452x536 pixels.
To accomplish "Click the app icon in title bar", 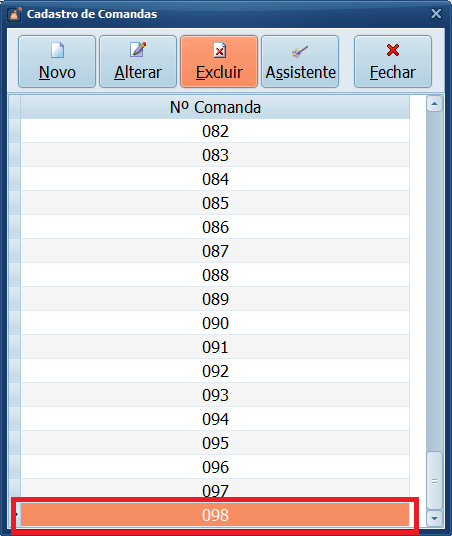I will click(x=15, y=14).
